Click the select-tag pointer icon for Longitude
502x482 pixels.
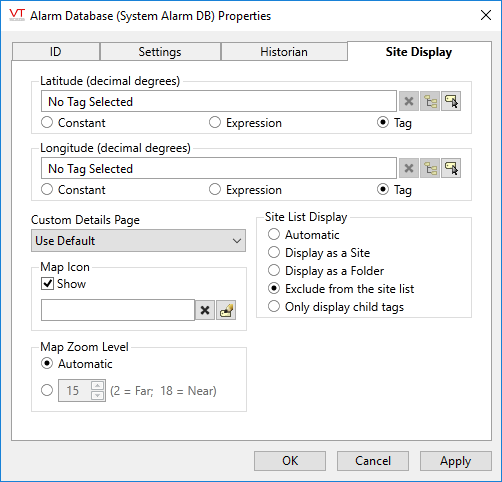[x=451, y=168]
